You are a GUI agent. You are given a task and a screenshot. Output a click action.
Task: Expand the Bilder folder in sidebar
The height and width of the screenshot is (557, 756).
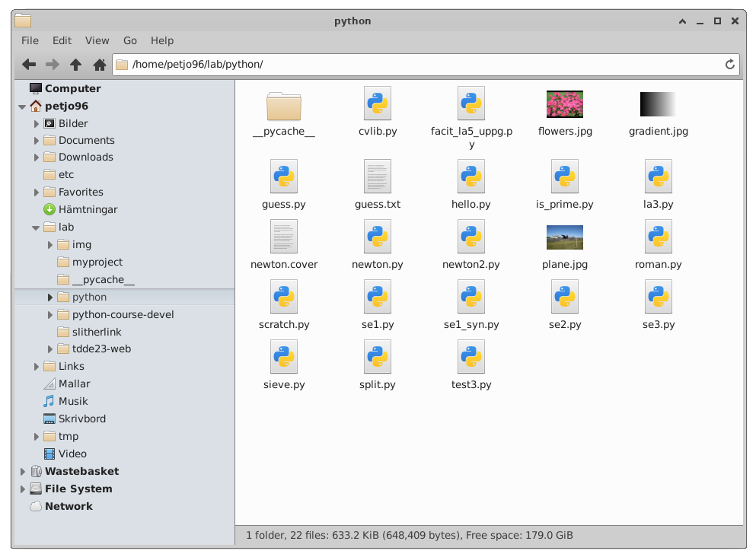click(36, 124)
